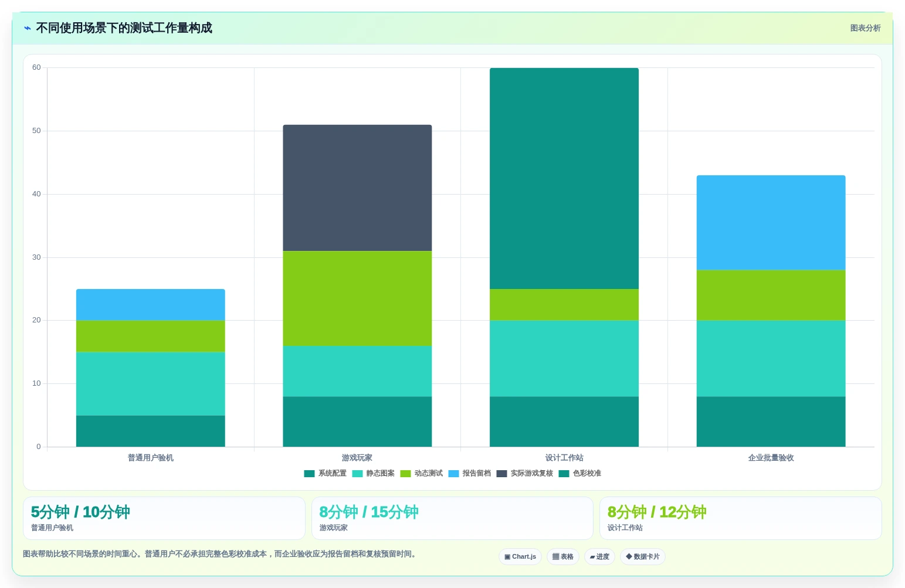This screenshot has height=588, width=905.
Task: Click the y-axis value 10
Action: [36, 383]
